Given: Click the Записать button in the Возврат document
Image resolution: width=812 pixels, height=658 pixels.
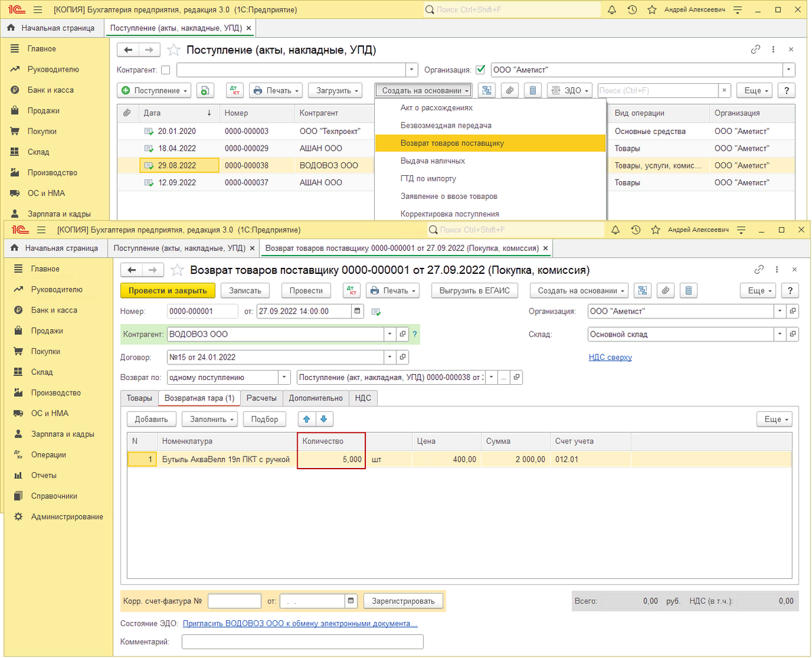Looking at the screenshot, I should click(246, 290).
